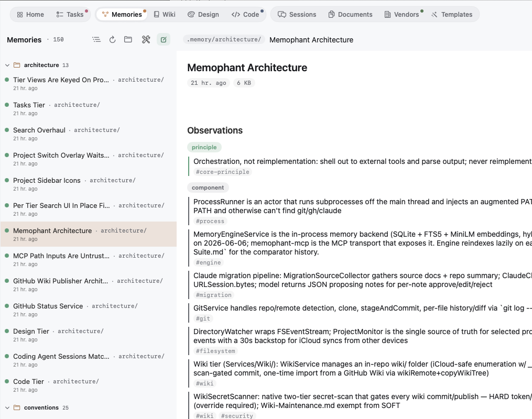Open the Search Overhaul memory
The image size is (532, 419).
(x=89, y=134)
